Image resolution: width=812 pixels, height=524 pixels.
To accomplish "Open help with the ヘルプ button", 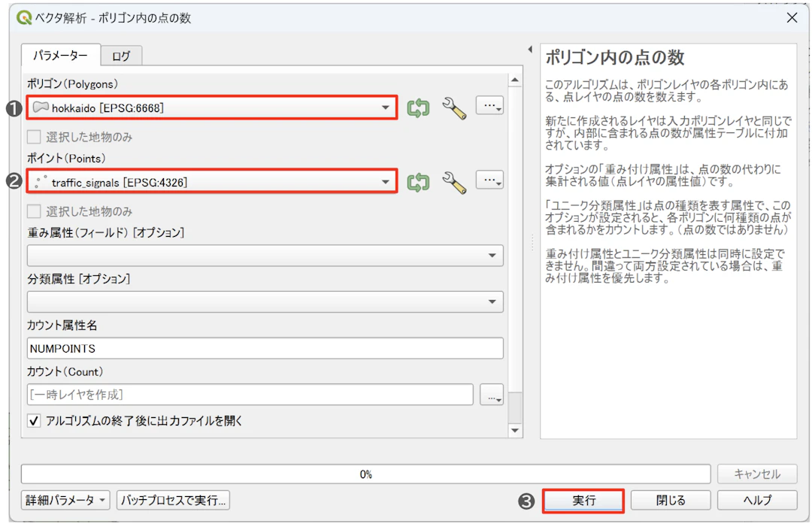I will click(757, 500).
